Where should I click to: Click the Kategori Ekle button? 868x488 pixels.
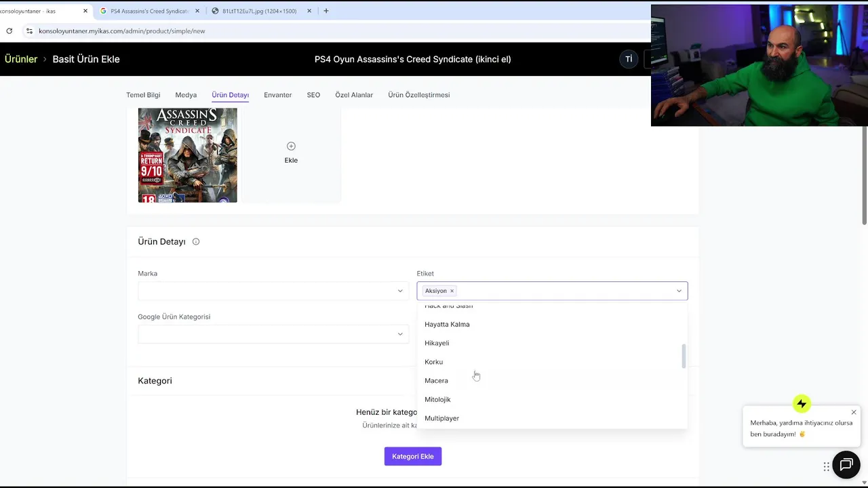(413, 456)
